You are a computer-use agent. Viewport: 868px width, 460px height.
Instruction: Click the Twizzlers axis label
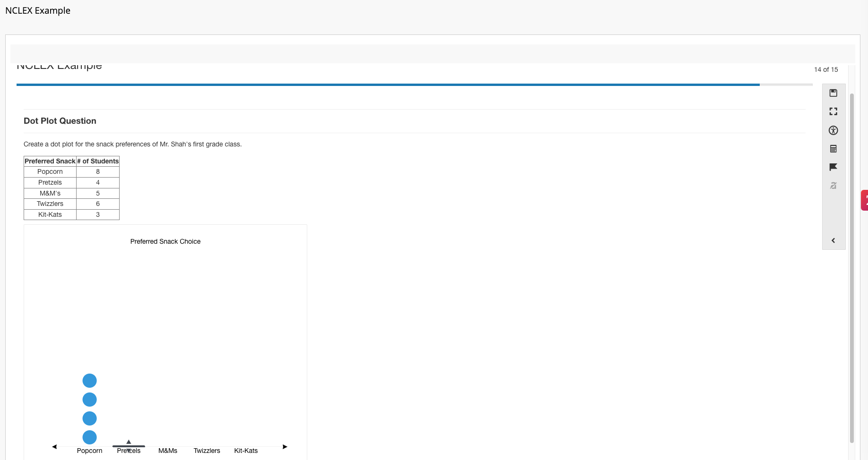coord(207,451)
